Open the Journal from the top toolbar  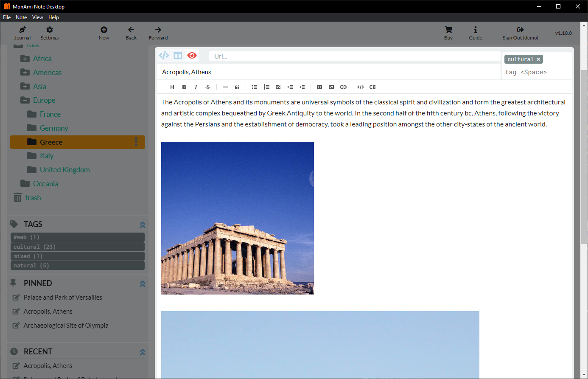tap(22, 33)
